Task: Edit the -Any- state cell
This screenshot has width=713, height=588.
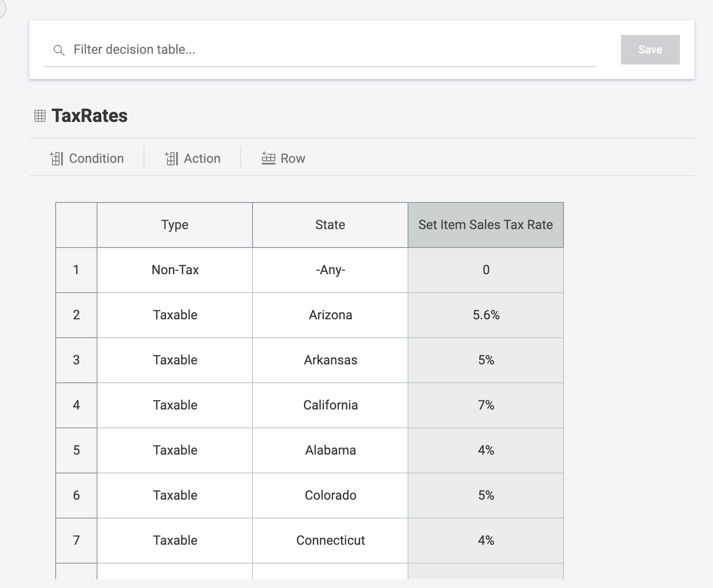Action: click(x=330, y=270)
